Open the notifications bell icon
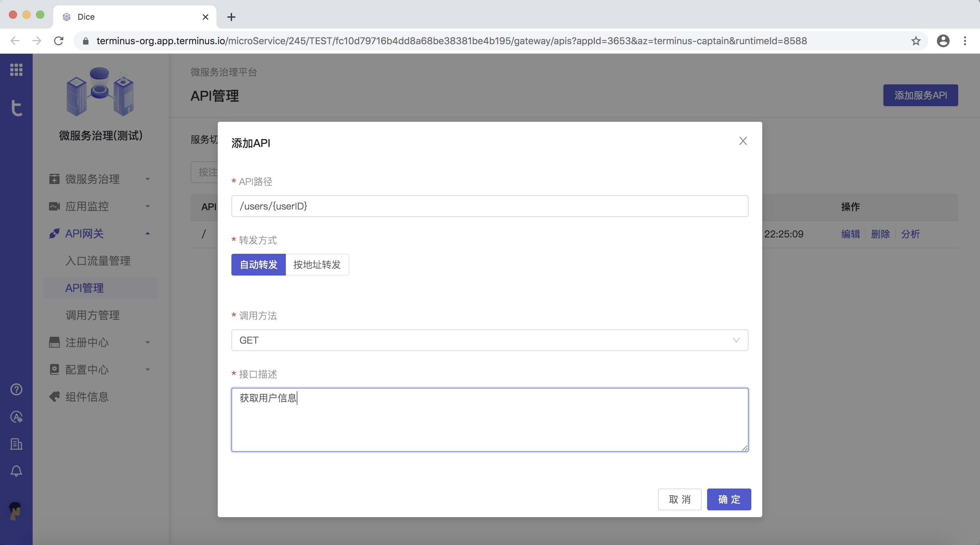Screen dimensions: 980x545 tap(16, 471)
